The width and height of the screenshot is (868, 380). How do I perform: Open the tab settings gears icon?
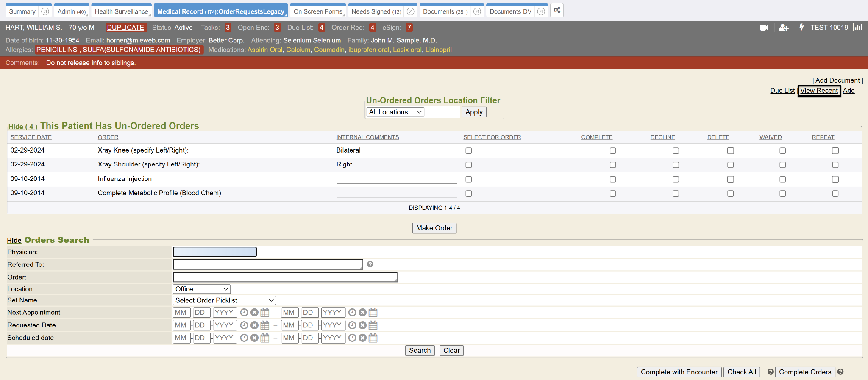[x=557, y=11]
